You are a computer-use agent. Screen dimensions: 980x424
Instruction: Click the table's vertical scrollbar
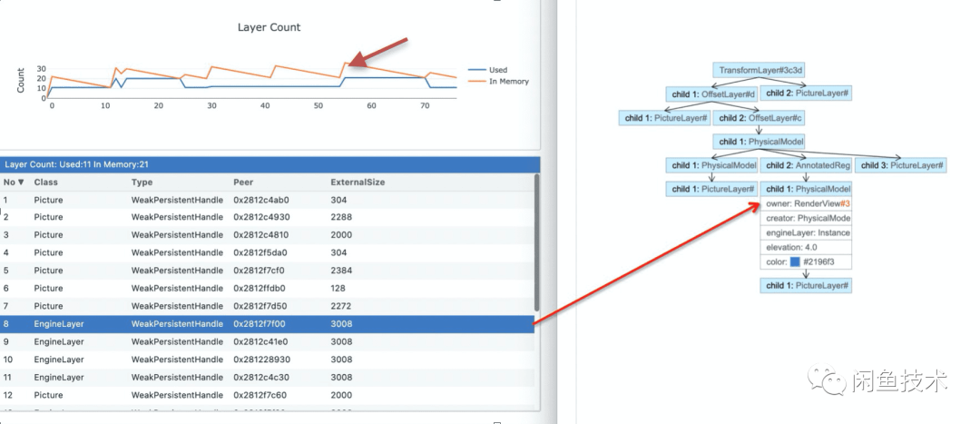[x=537, y=242]
